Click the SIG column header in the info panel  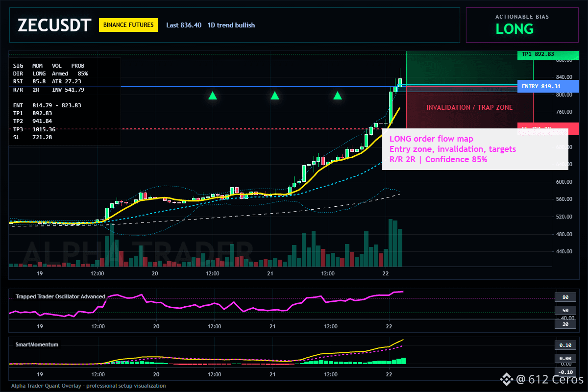[18, 65]
